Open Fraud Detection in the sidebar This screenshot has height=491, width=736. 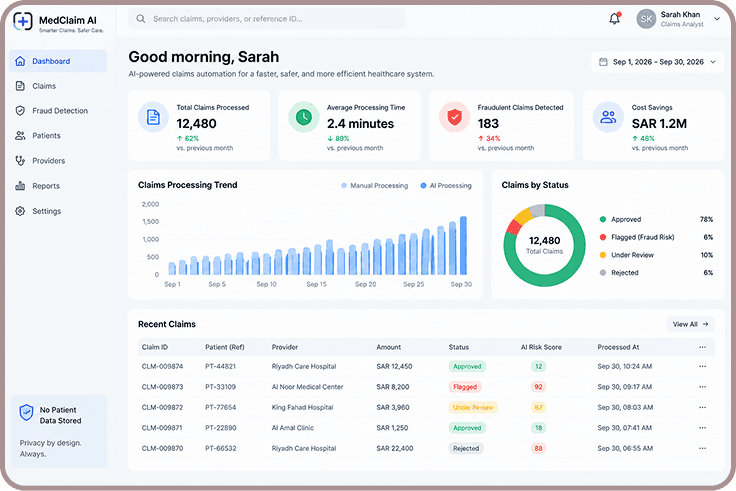tap(58, 111)
